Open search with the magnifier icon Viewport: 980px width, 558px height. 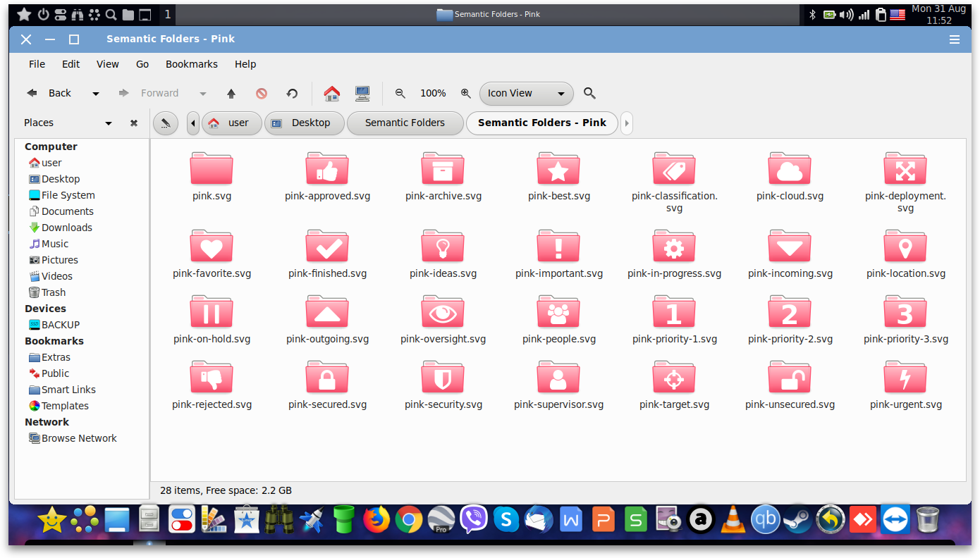(590, 93)
